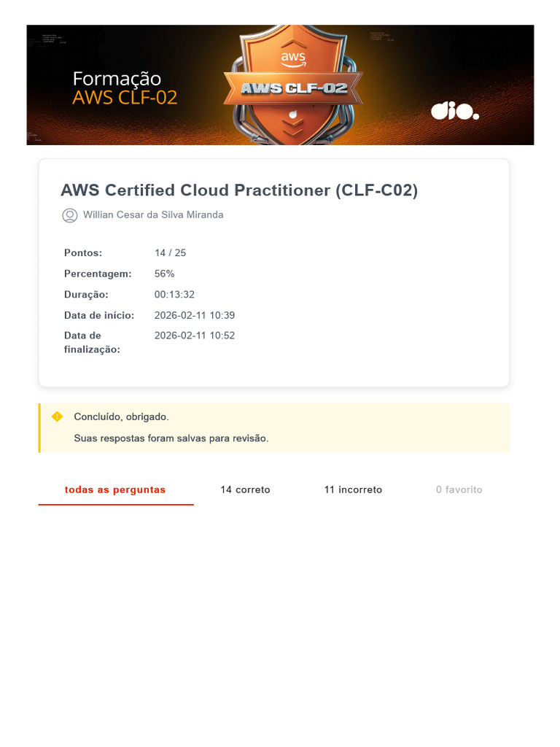The height and width of the screenshot is (747, 560).
Task: Click the duration value '00:13:32'
Action: tap(174, 295)
